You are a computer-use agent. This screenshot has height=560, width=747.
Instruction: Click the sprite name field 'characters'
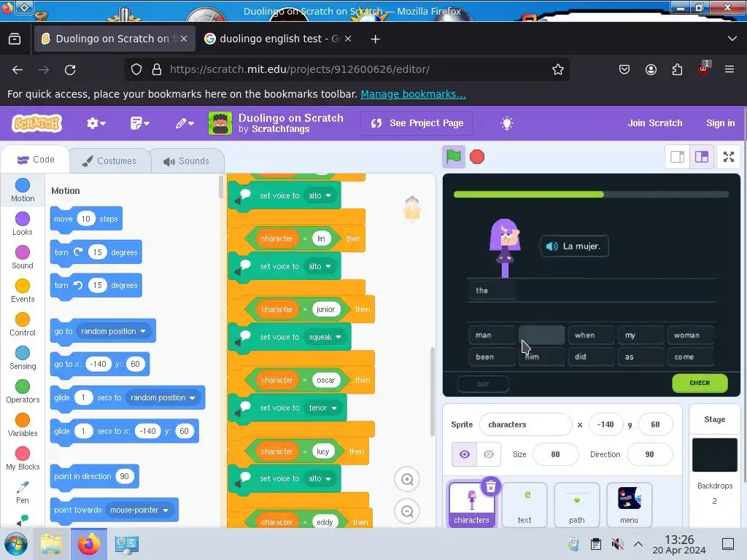pyautogui.click(x=525, y=424)
